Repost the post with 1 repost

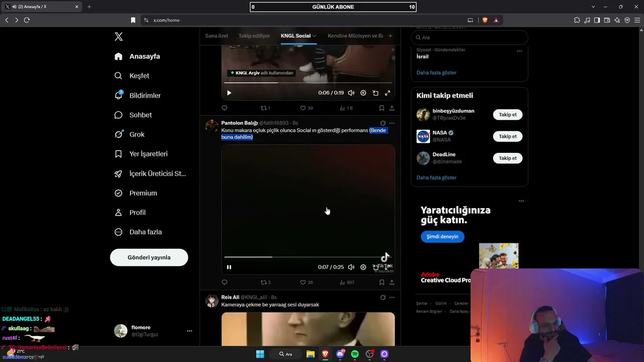pyautogui.click(x=265, y=108)
